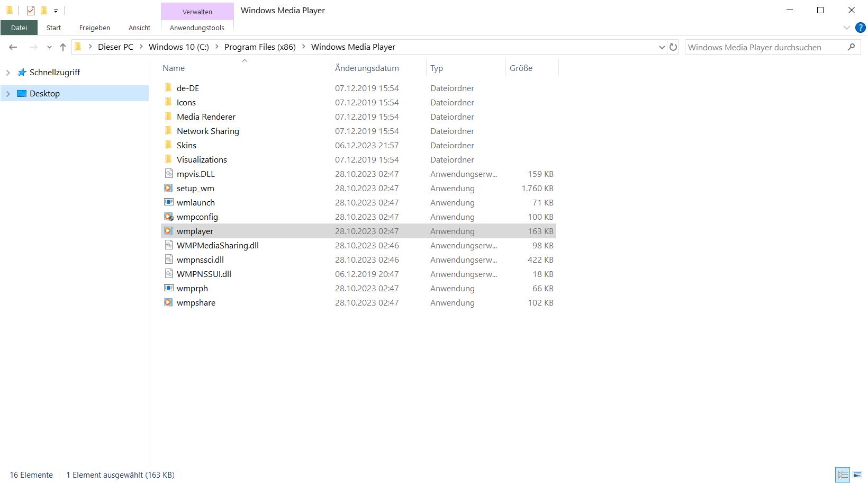Click Properties quick access toolbar icon
This screenshot has width=868, height=483.
tap(31, 10)
